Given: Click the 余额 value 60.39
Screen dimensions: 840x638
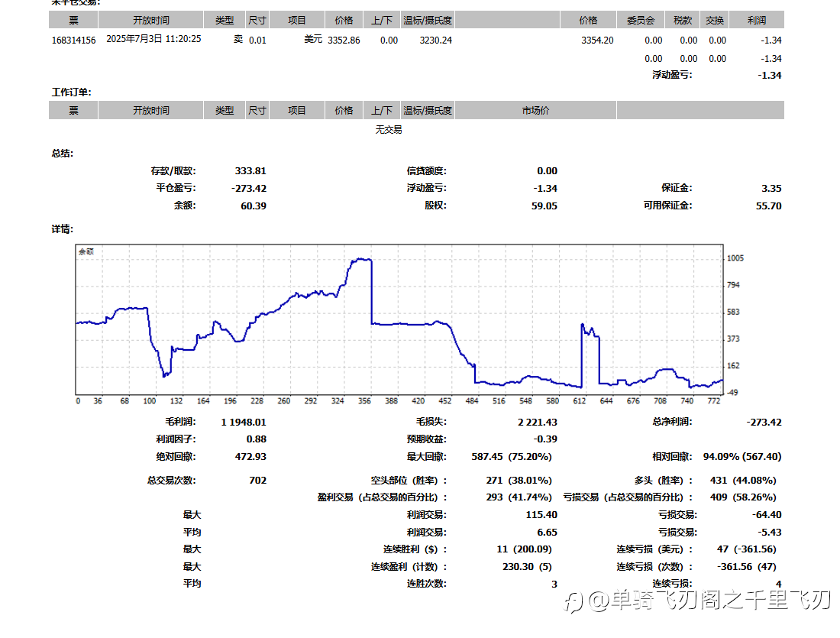Looking at the screenshot, I should (254, 206).
